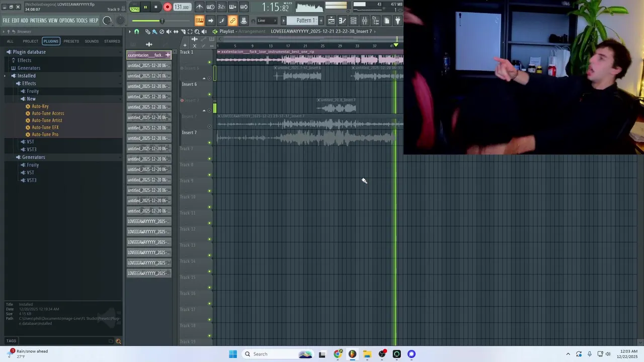Toggle loop recording icon

244,7
